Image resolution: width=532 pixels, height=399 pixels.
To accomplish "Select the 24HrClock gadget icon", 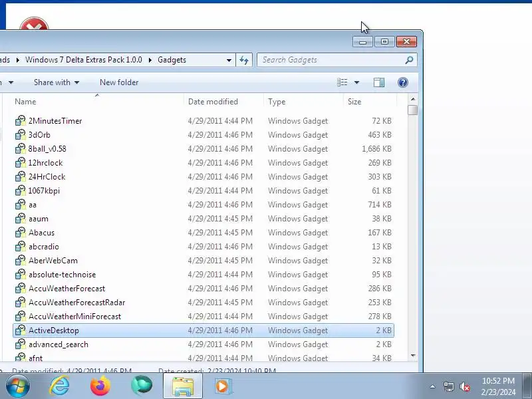I will pyautogui.click(x=21, y=176).
